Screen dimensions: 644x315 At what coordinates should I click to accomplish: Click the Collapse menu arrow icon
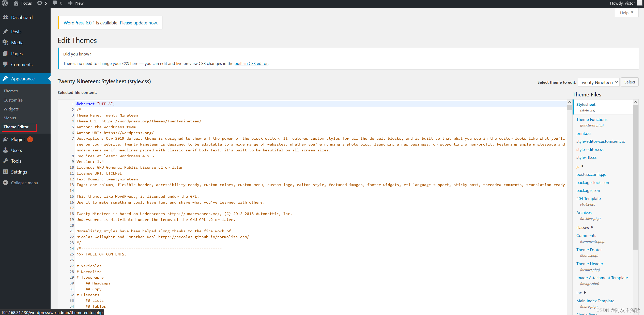coord(6,183)
